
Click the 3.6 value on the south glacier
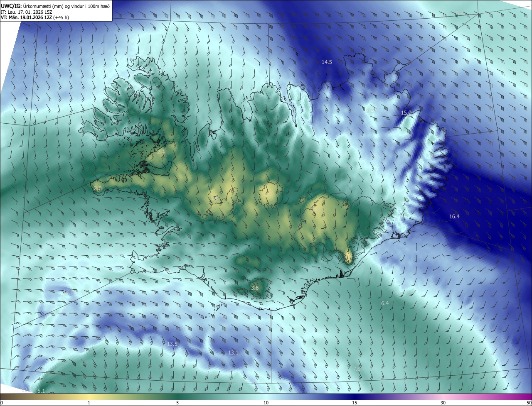point(255,288)
